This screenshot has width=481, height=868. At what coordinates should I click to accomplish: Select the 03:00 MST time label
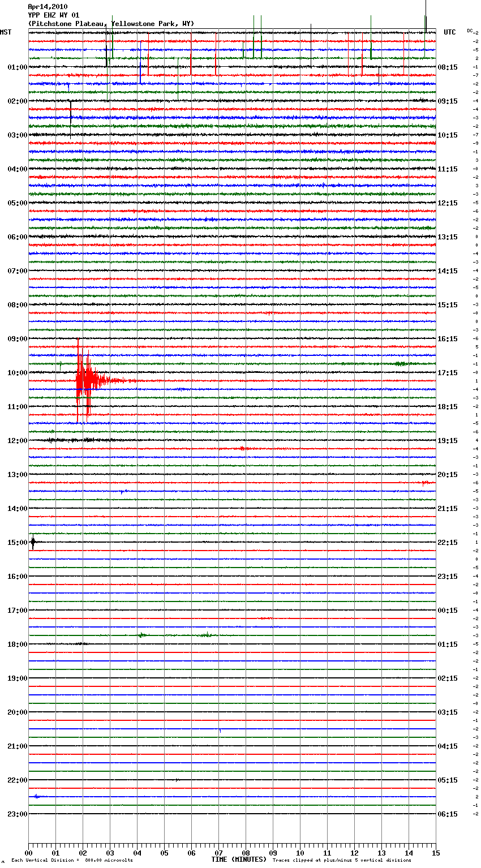click(18, 135)
